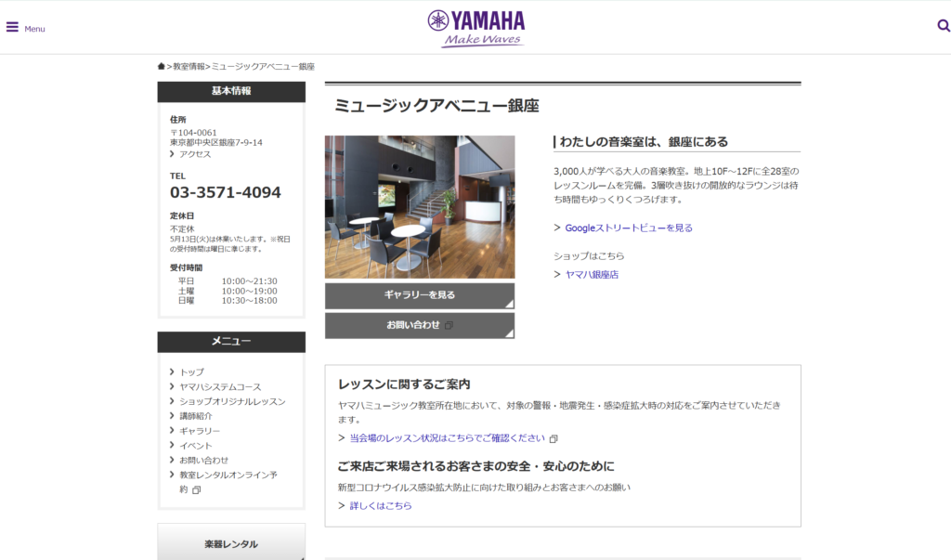This screenshot has height=560, width=951.
Task: Select 教室レンタルオンライン予約 in the sidebar menu
Action: (x=228, y=482)
